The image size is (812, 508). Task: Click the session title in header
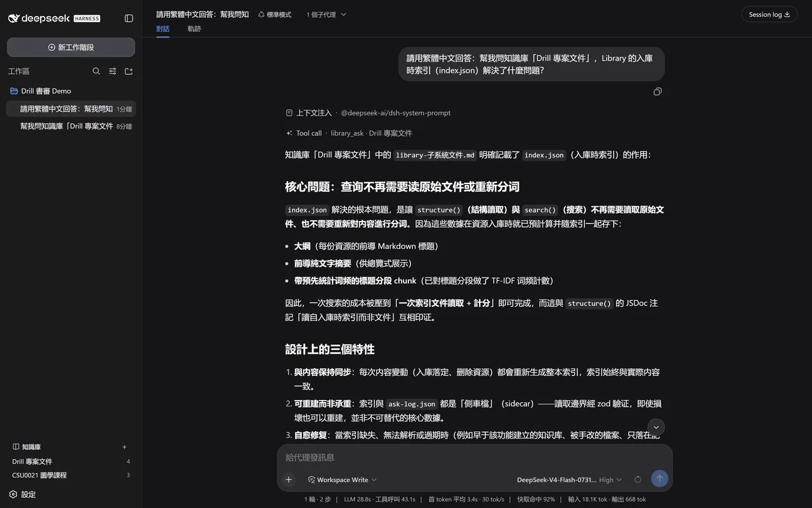click(x=202, y=14)
